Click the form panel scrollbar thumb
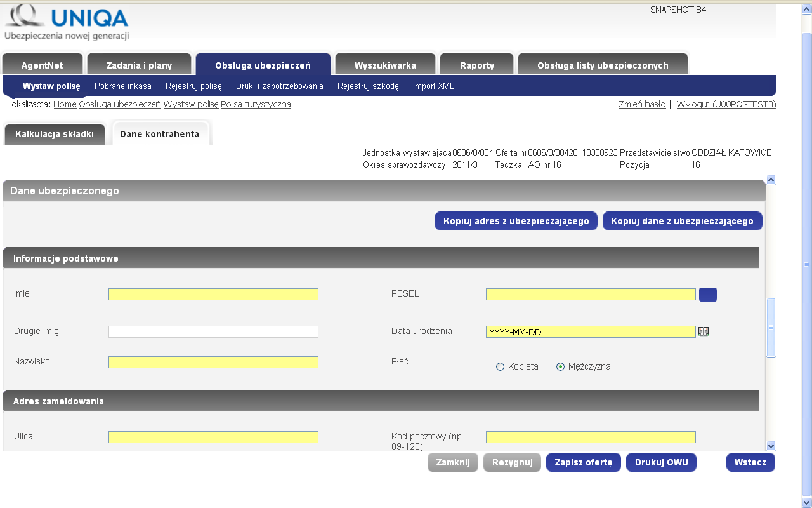This screenshot has width=812, height=508. (x=771, y=328)
